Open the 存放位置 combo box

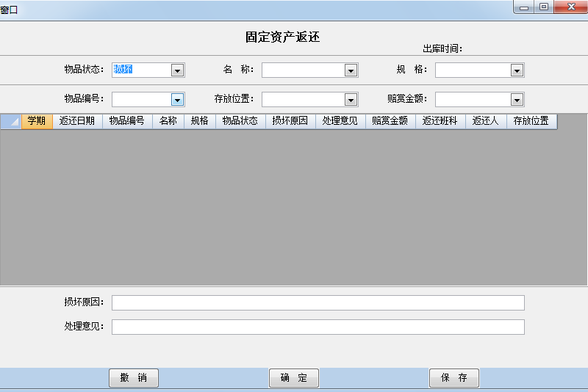coord(351,100)
